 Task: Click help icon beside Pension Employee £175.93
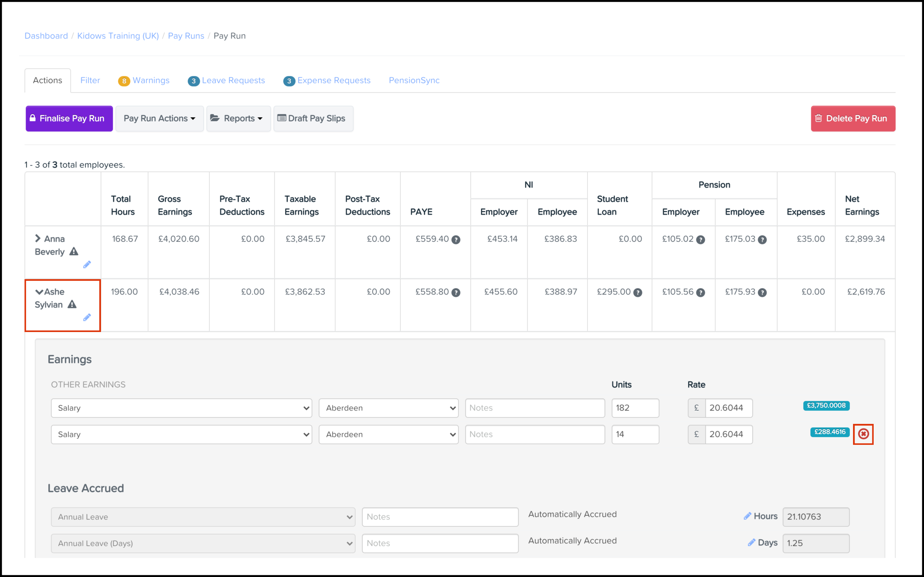(x=762, y=293)
